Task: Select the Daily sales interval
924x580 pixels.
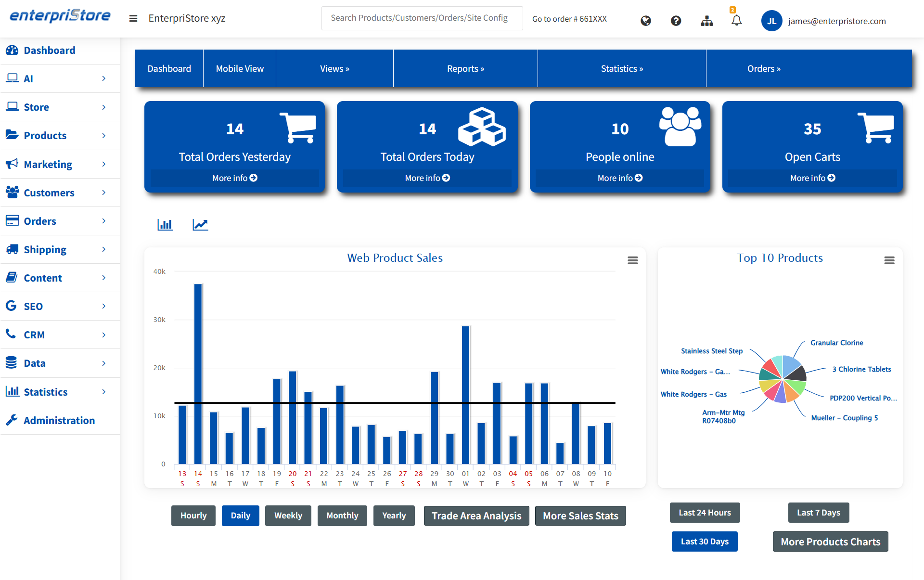Action: (240, 516)
